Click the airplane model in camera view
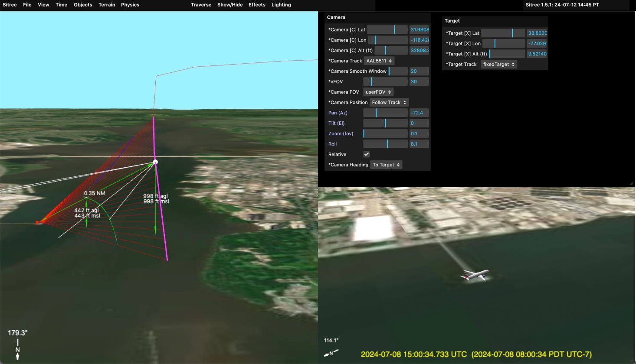Image resolution: width=636 pixels, height=364 pixels. tap(475, 275)
